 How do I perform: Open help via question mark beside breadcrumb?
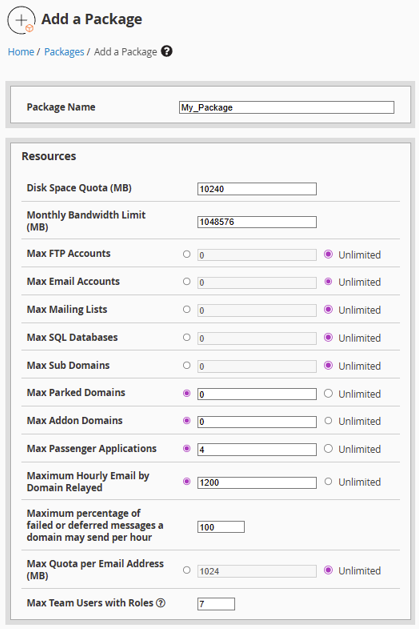[x=167, y=51]
